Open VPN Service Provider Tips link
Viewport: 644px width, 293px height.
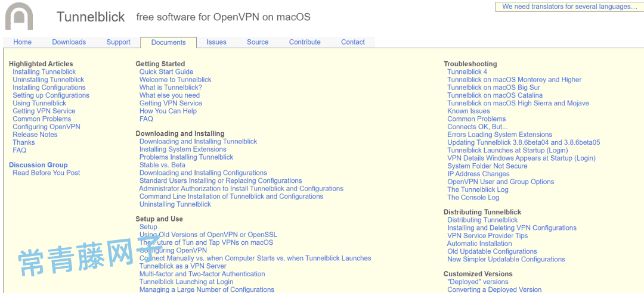coord(487,236)
